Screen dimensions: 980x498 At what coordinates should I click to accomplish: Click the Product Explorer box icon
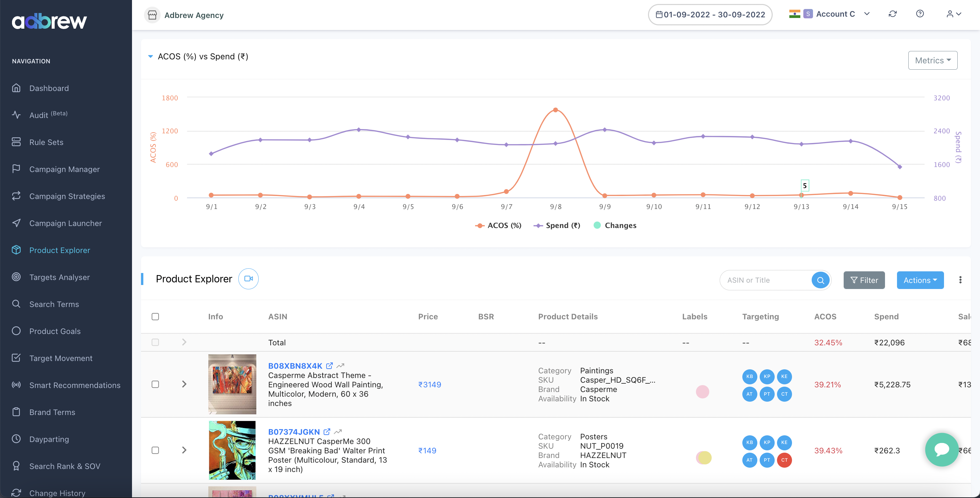pyautogui.click(x=16, y=250)
